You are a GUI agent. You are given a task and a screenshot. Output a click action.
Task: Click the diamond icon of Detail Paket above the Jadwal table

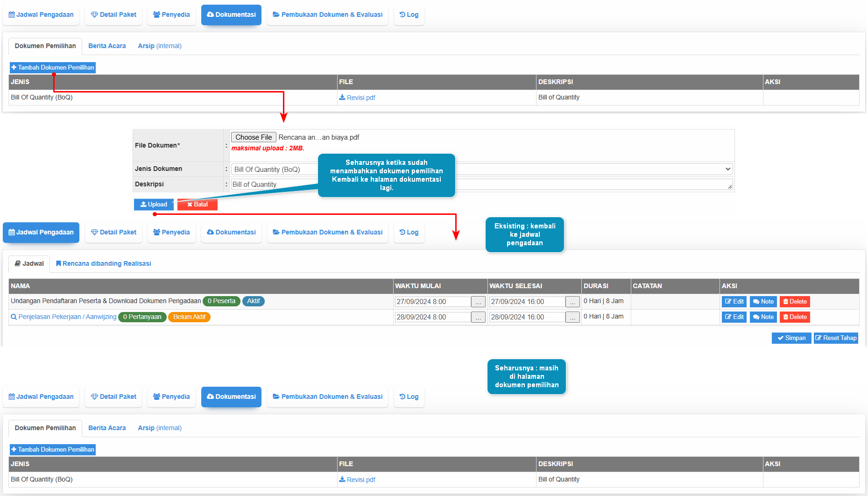click(94, 232)
